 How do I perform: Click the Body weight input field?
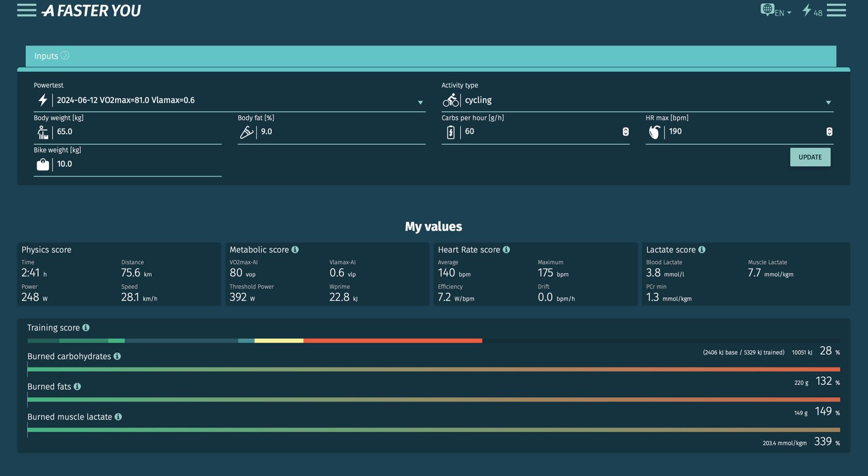136,132
